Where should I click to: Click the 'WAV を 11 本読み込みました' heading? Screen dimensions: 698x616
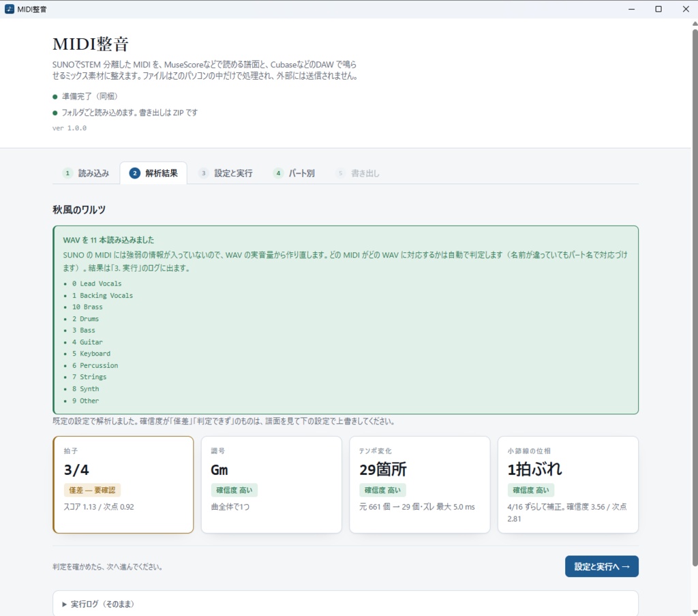coord(108,240)
